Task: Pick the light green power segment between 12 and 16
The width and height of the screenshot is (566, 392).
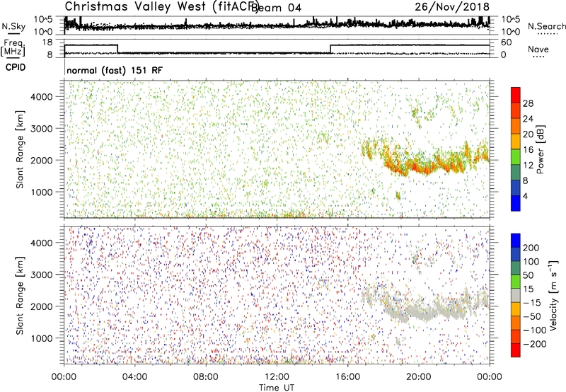Action: (516, 157)
